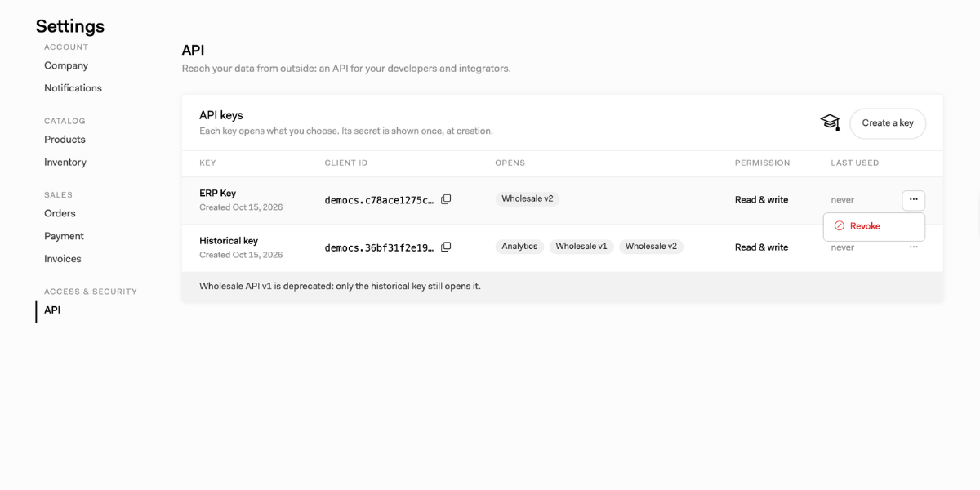Revoke the ERP Key
The image size is (980, 490).
[x=874, y=226]
